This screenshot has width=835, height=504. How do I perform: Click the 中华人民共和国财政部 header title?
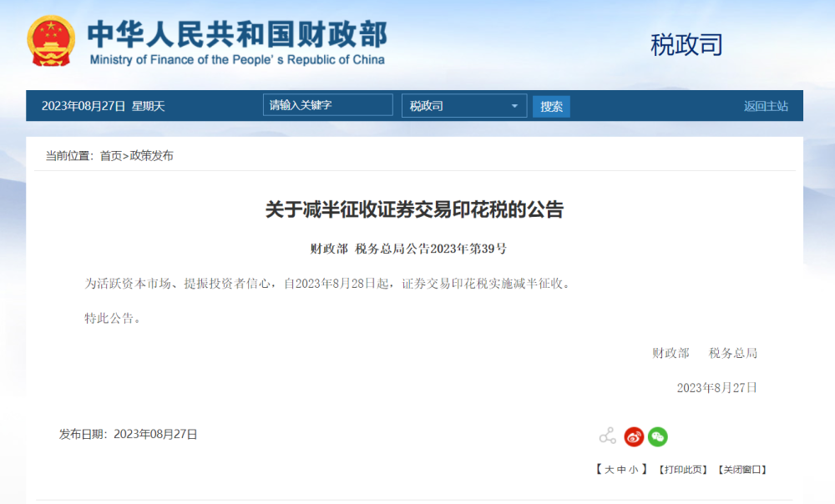click(236, 34)
